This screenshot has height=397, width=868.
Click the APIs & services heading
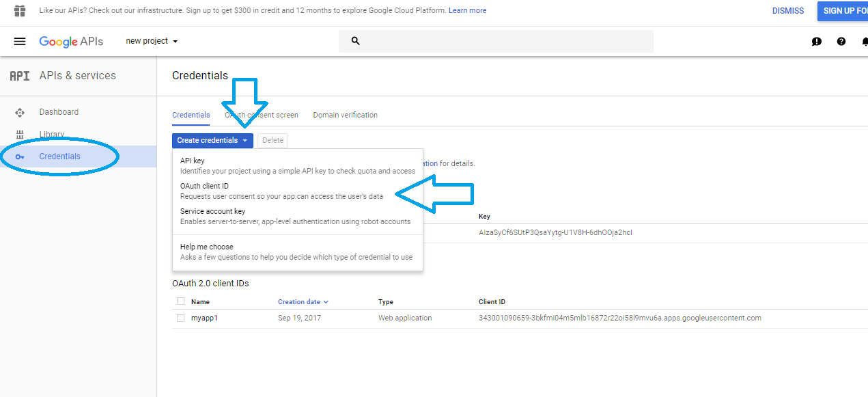[x=78, y=75]
